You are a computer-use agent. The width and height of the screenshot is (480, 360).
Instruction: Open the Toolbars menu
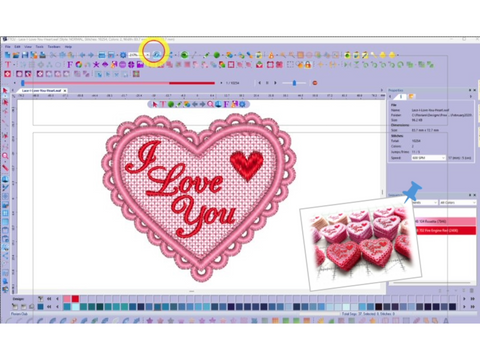click(x=54, y=47)
